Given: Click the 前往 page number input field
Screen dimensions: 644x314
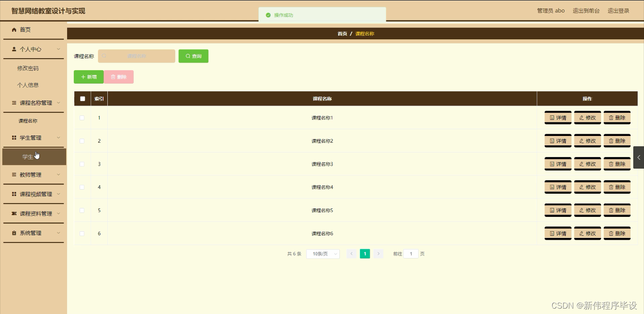Looking at the screenshot, I should (411, 254).
